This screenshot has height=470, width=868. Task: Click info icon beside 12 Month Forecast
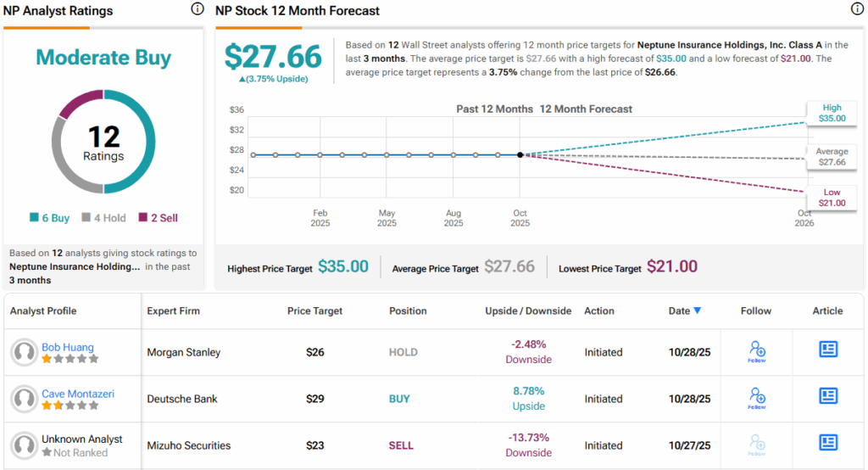pyautogui.click(x=857, y=9)
